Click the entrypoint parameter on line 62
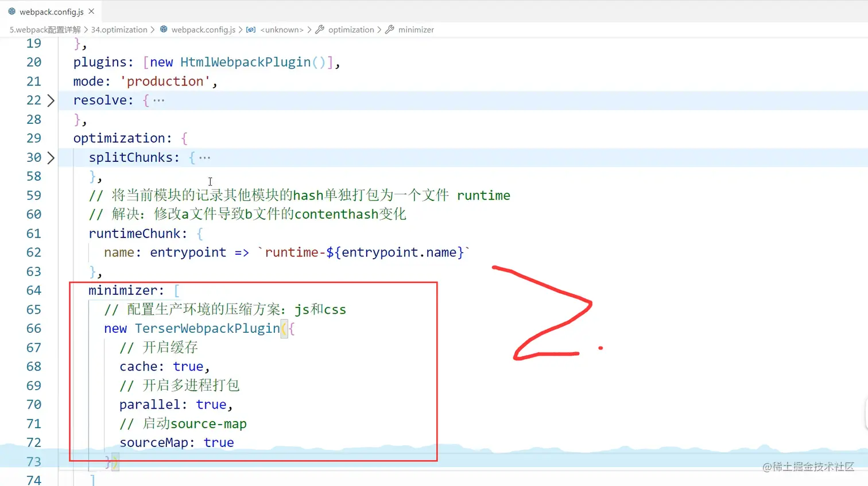 tap(188, 252)
